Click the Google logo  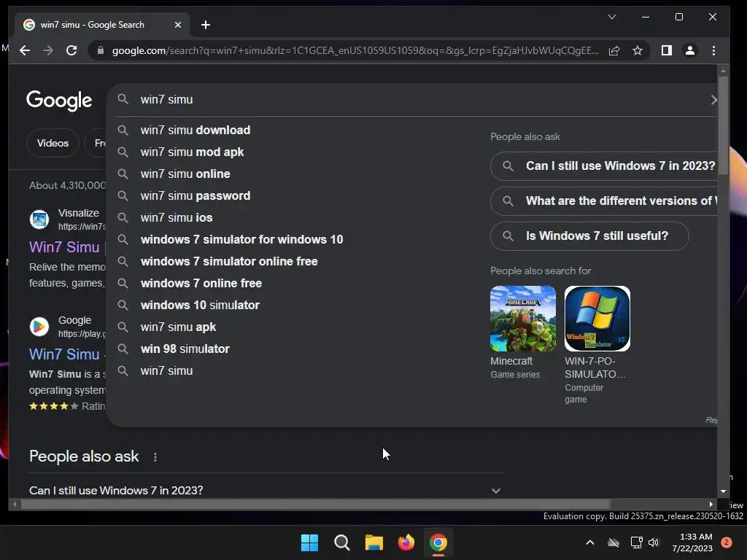(59, 101)
